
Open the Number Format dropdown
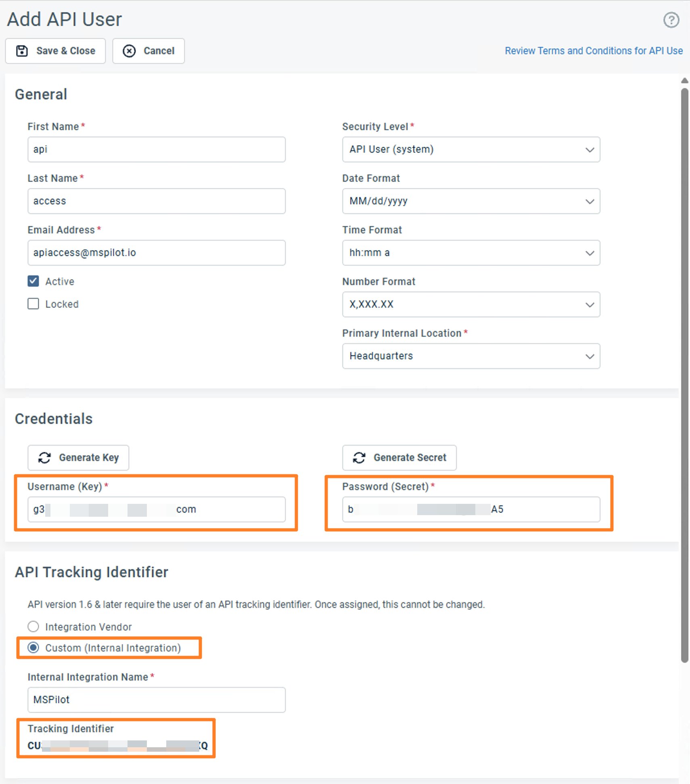471,304
